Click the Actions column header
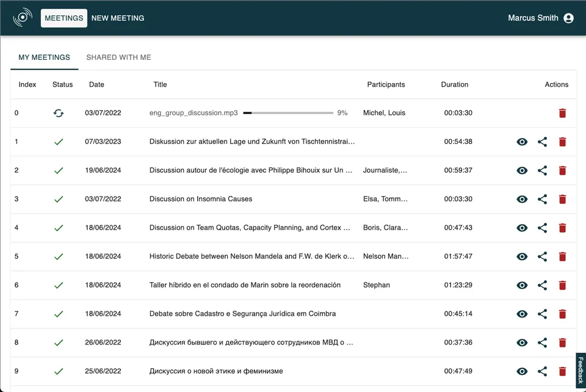Screen dimensions: 586x392 556,84
